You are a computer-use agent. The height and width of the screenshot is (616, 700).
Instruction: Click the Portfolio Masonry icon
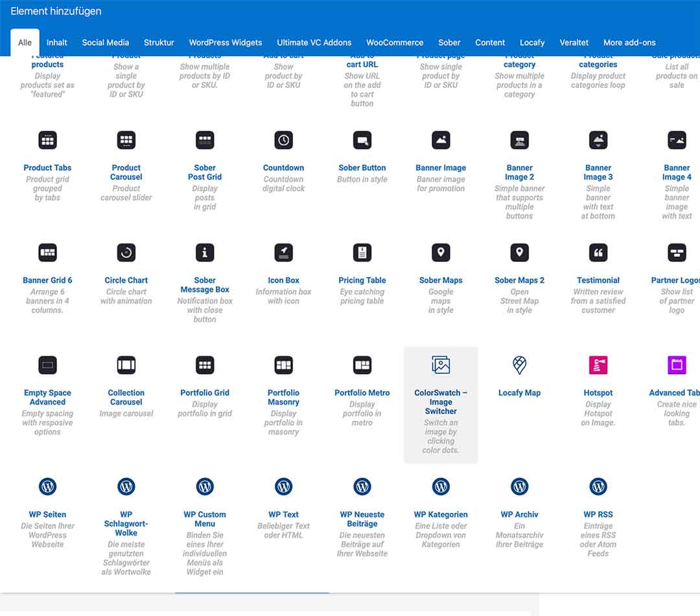click(x=283, y=365)
